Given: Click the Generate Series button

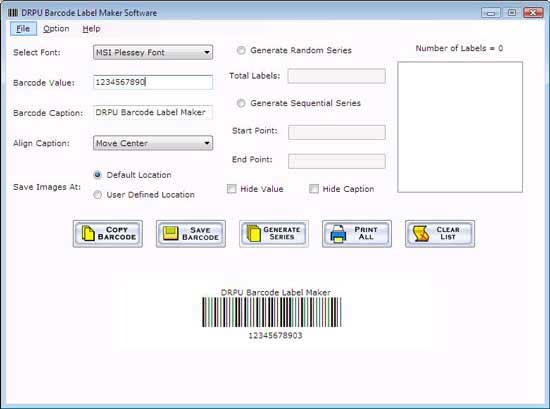Looking at the screenshot, I should click(274, 234).
